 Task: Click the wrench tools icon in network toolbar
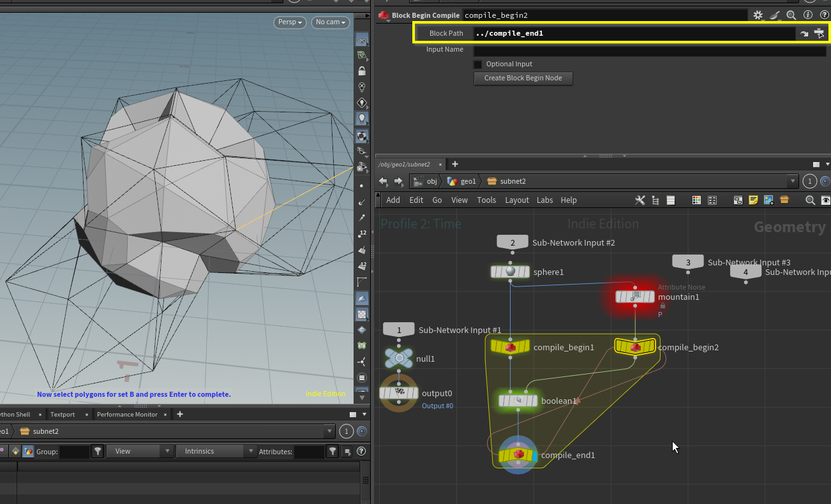coord(640,200)
